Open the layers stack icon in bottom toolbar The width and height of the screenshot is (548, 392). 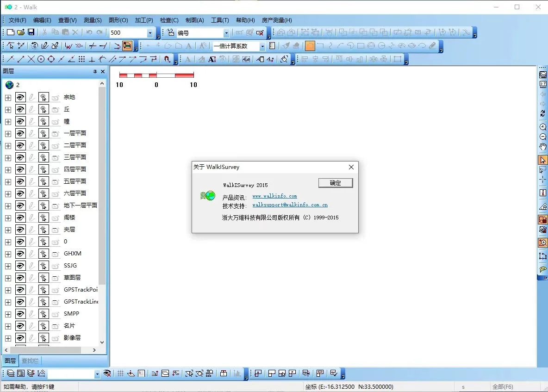pos(11,373)
